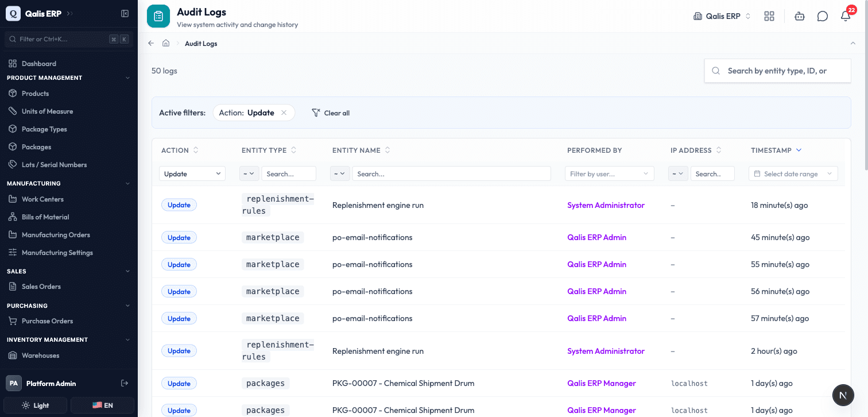Change language with the EN button
The image size is (868, 417).
[102, 405]
